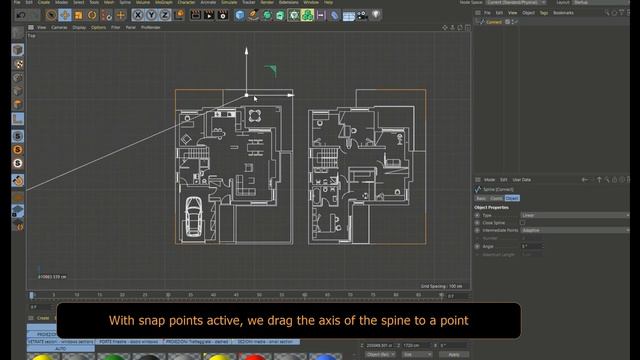This screenshot has height=360, width=640.
Task: Toggle Close Spline checkbox
Action: tap(522, 223)
